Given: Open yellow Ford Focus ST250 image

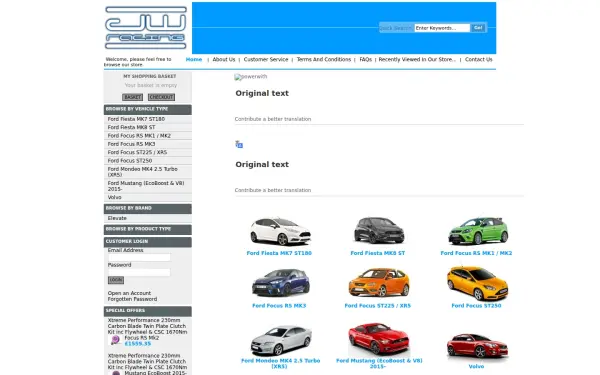Looking at the screenshot, I should click(x=478, y=283).
